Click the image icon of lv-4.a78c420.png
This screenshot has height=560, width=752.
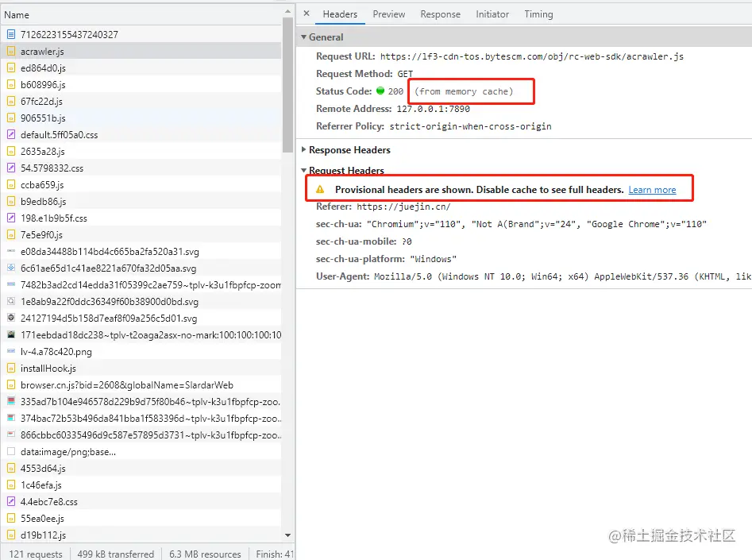(11, 351)
